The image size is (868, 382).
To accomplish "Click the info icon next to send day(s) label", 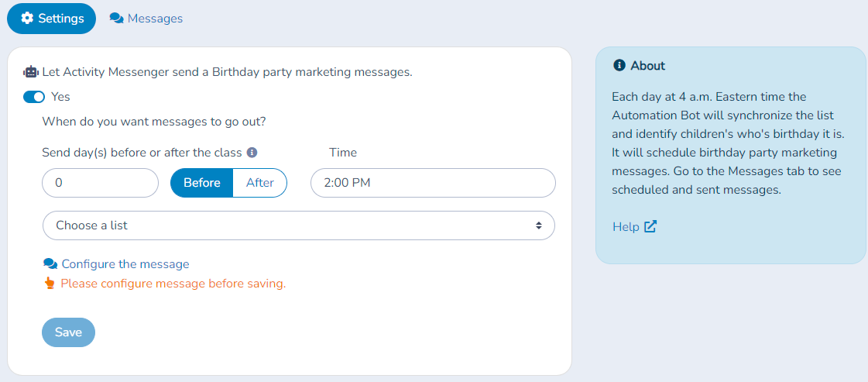I will [x=252, y=152].
